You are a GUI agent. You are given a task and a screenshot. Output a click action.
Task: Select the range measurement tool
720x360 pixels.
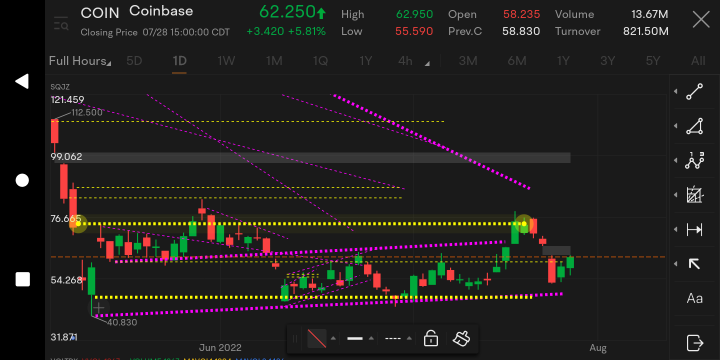tap(694, 230)
